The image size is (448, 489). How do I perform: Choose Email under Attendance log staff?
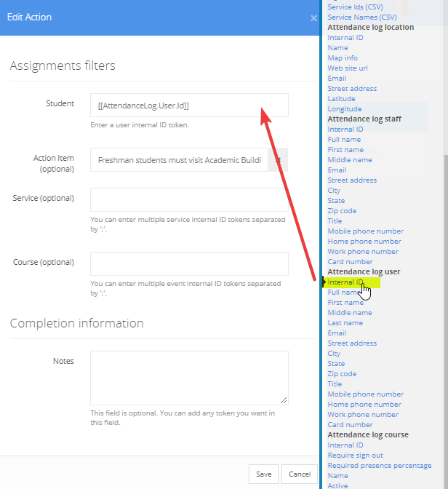point(337,170)
